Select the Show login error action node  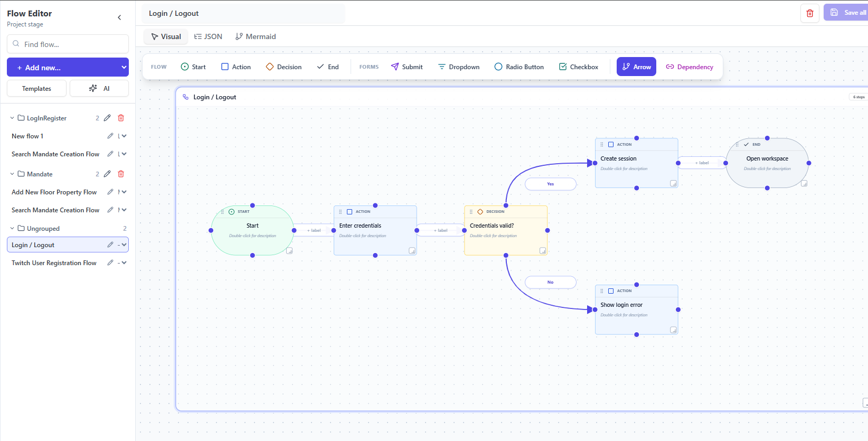tap(636, 309)
